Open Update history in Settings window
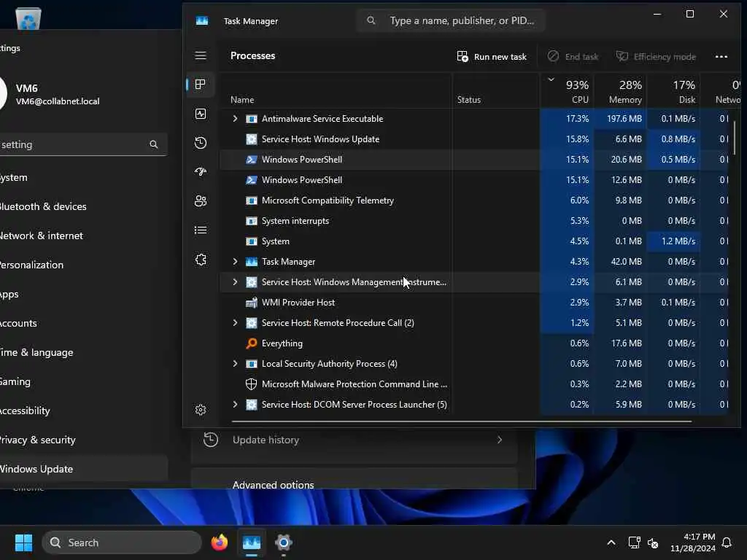Screen dimensions: 747x560 354,440
